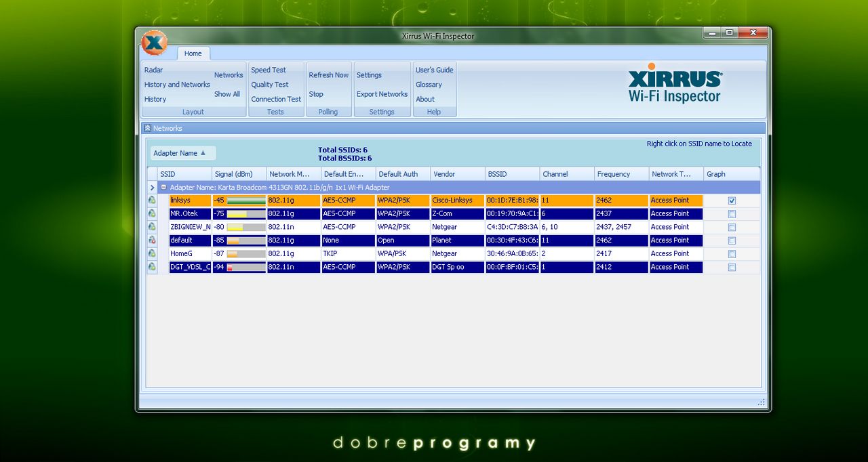Click DGT_VDSL signal strength bar
The height and width of the screenshot is (462, 868).
[246, 268]
